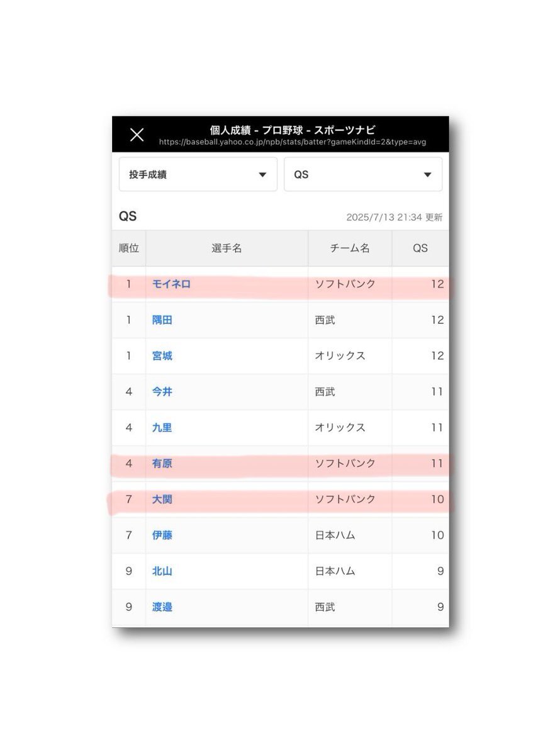Click the 順位 column header
This screenshot has height=755, width=560.
[x=129, y=248]
